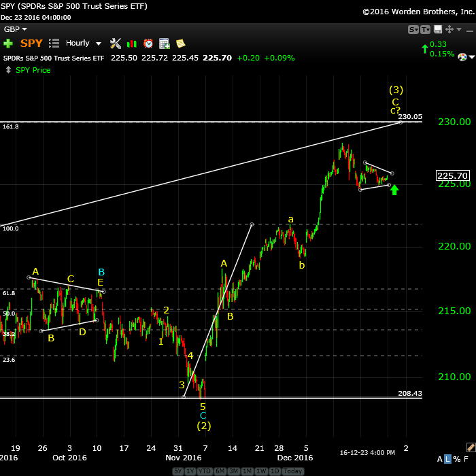Click the four-way move arrows icon
Image resolution: width=476 pixels, height=476 pixels.
pyautogui.click(x=449, y=29)
